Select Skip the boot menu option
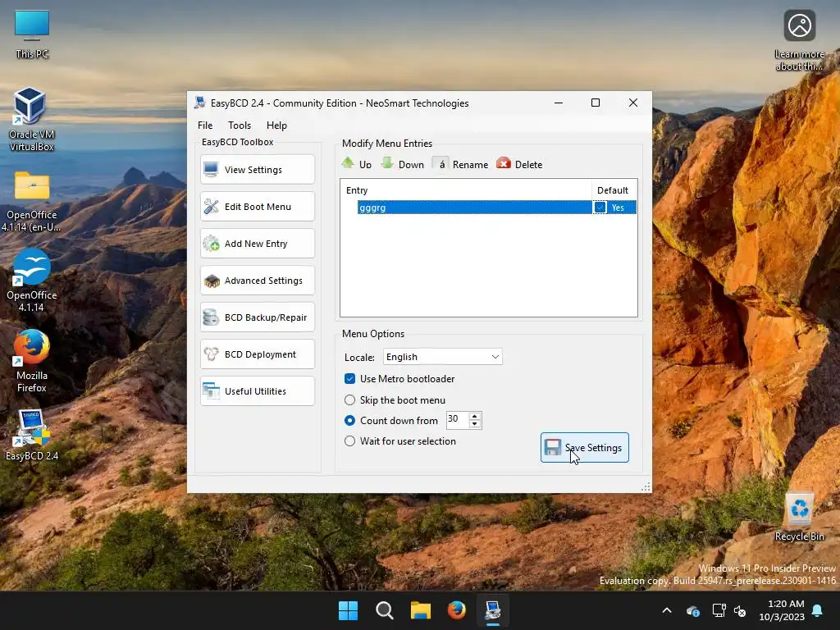 (x=349, y=399)
